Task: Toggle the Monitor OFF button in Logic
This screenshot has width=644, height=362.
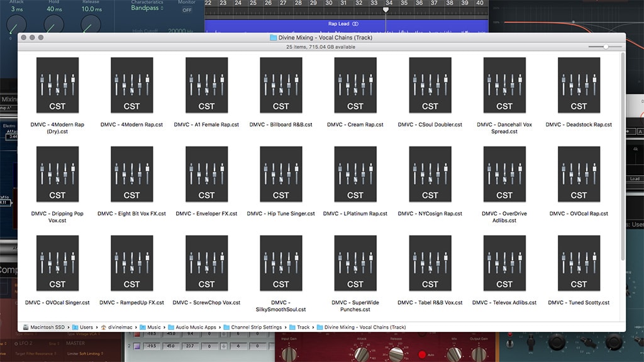Action: (187, 10)
